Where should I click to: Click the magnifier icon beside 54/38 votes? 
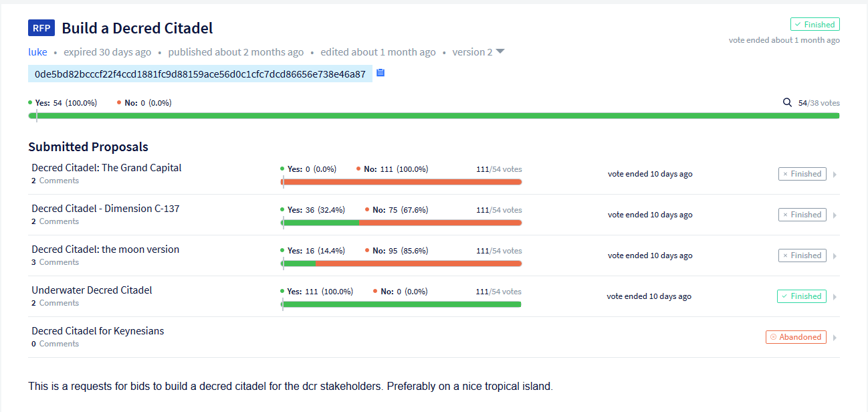click(x=788, y=103)
